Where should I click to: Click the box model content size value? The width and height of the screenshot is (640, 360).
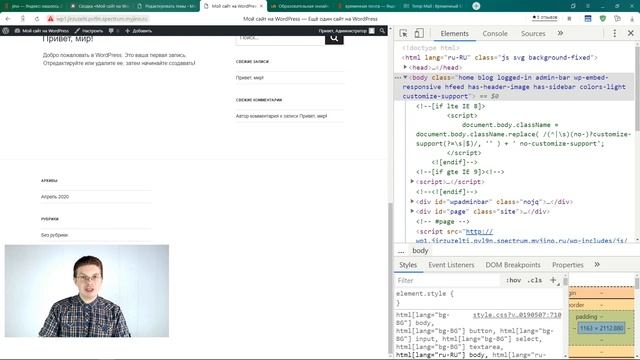[x=601, y=328]
